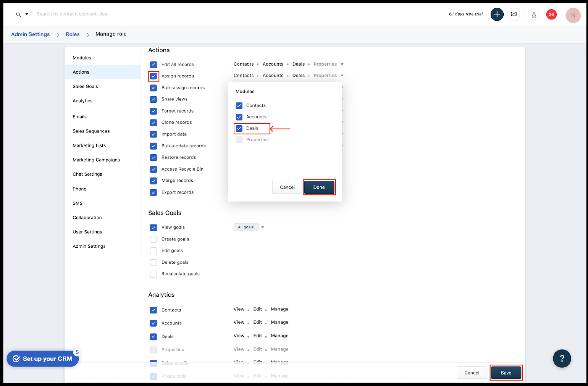Select Sales Goals in the sidebar
The height and width of the screenshot is (386, 588).
click(x=103, y=86)
